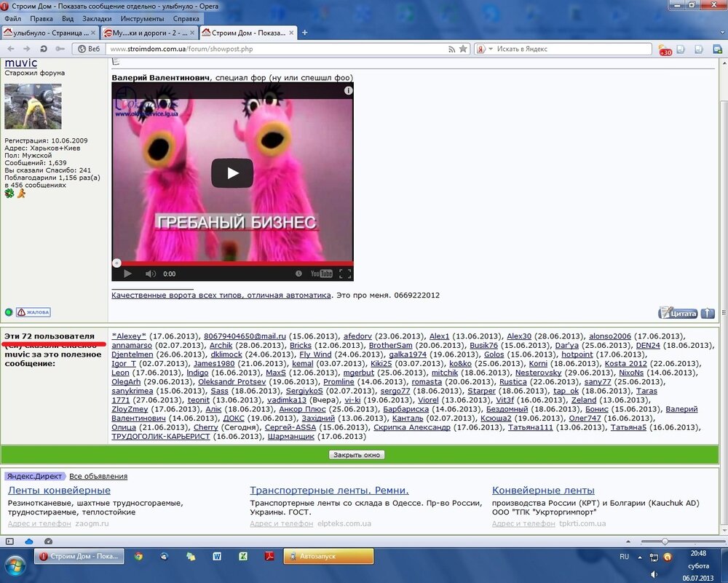The height and width of the screenshot is (583, 728).
Task: Open the 'Шарманщик' user link
Action: (290, 436)
